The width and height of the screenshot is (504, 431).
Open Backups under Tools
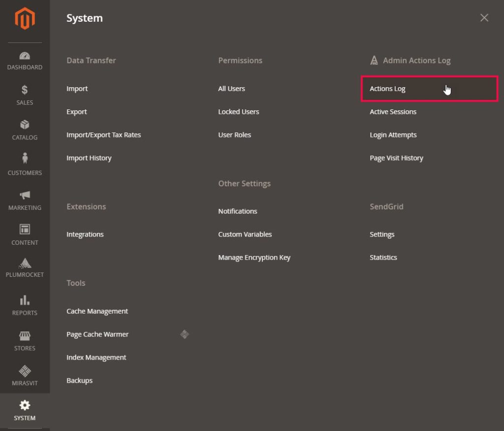(x=80, y=381)
